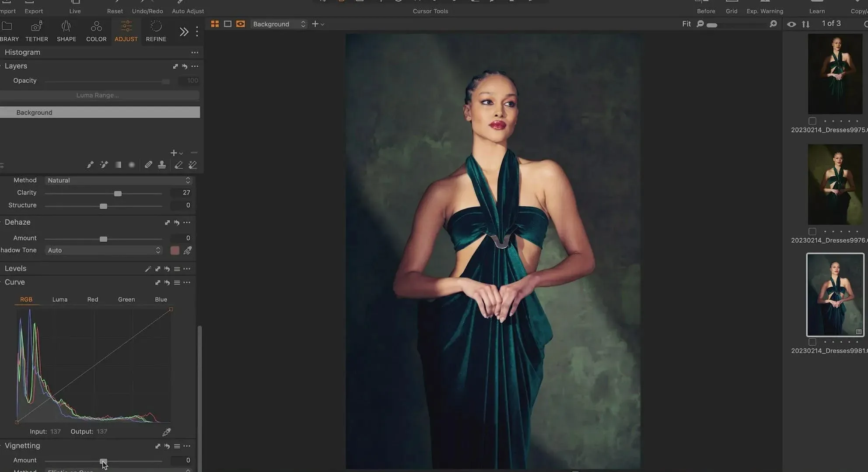Screen dimensions: 868x472
Task: Select the Heal bandage tool
Action: [148, 165]
